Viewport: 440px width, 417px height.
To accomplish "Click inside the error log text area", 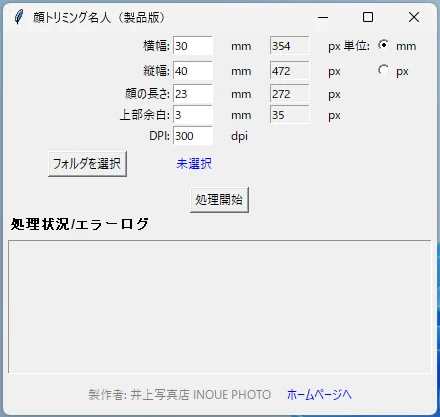I will [x=220, y=306].
